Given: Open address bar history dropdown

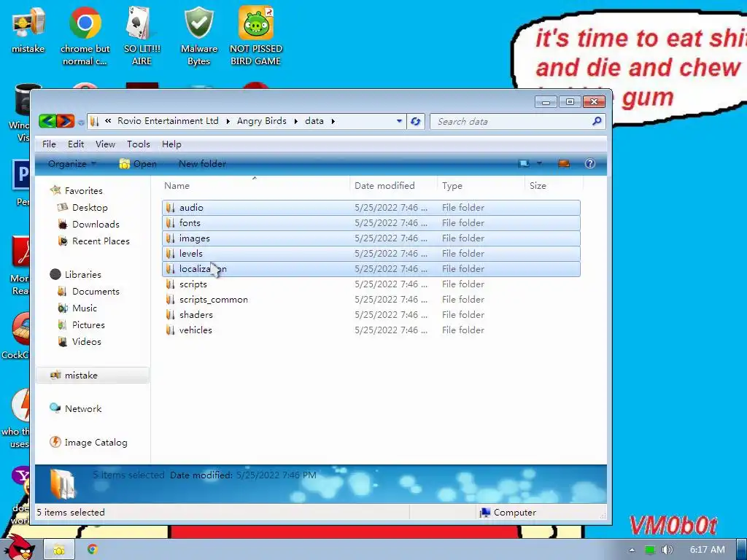Looking at the screenshot, I should pos(399,121).
